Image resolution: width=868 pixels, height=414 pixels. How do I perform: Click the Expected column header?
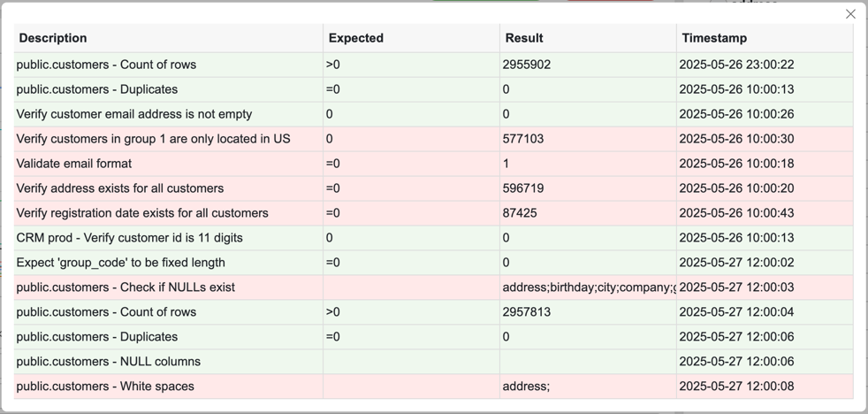356,38
